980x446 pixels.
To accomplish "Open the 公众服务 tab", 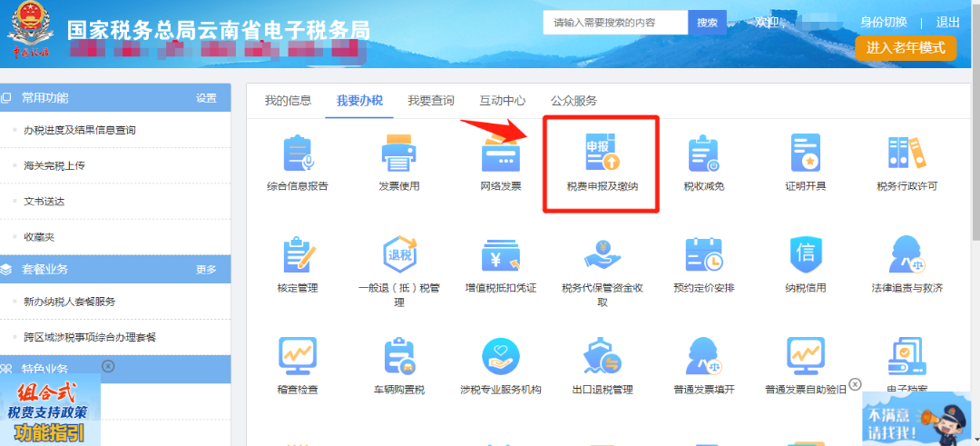I will tap(573, 101).
